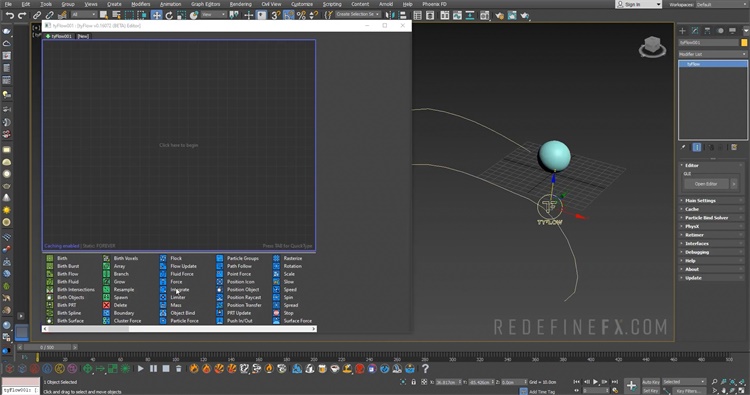
Task: Open the Graph Editors menu
Action: tap(205, 4)
